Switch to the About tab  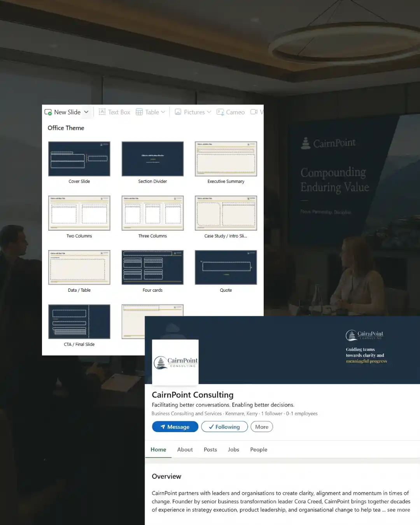point(185,450)
